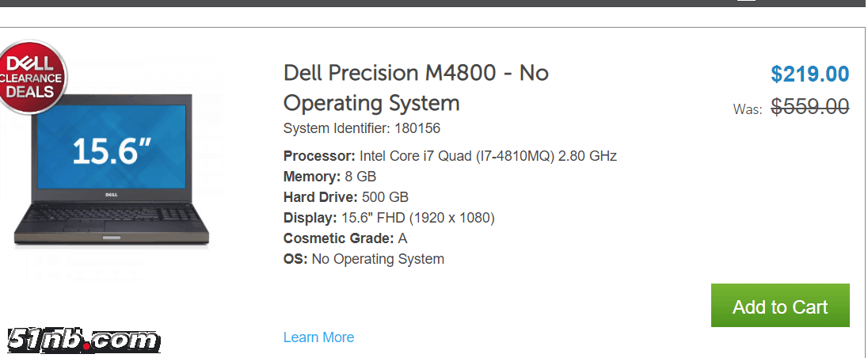Click the Display 15.6" FHD specification
The height and width of the screenshot is (358, 868).
[x=388, y=218]
